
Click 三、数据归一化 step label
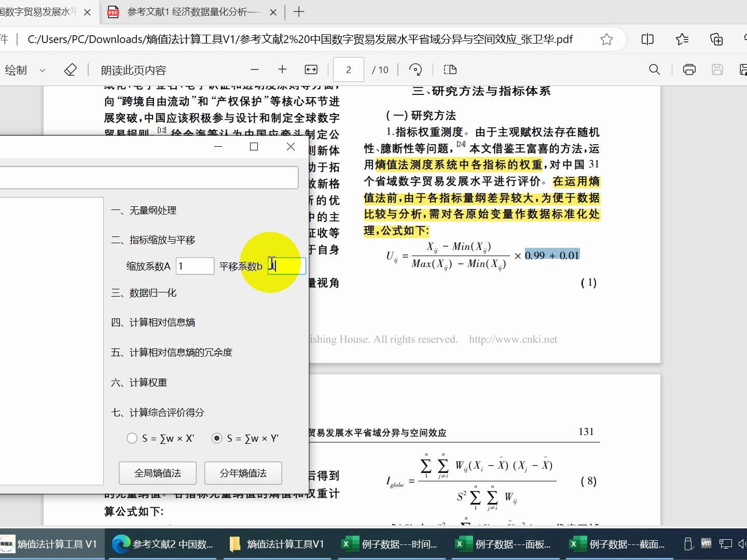144,293
